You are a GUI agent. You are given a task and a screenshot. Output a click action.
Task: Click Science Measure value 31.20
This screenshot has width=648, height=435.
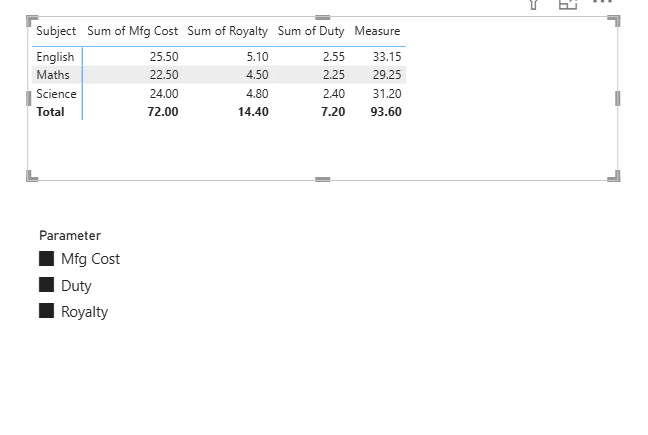point(387,94)
